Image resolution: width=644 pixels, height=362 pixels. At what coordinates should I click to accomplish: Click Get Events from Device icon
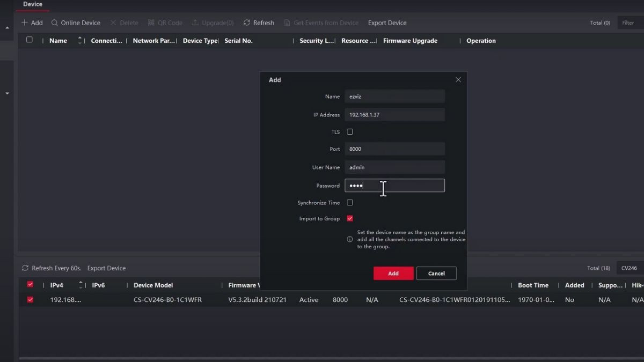287,23
